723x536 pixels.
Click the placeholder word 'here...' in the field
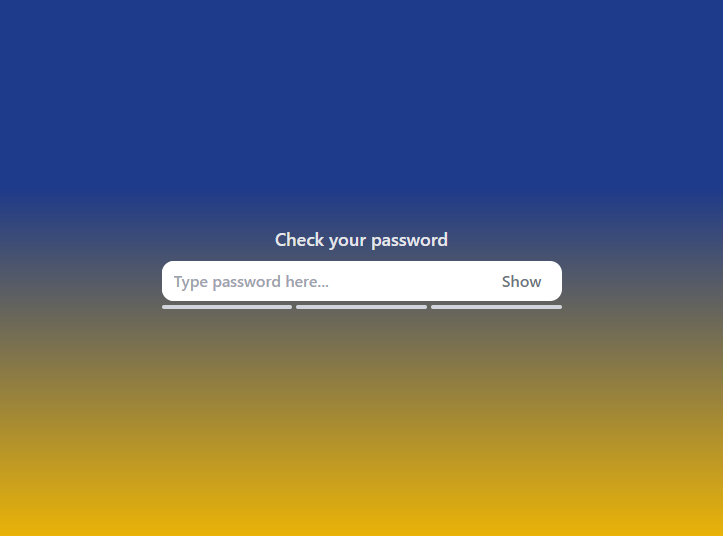pyautogui.click(x=307, y=281)
